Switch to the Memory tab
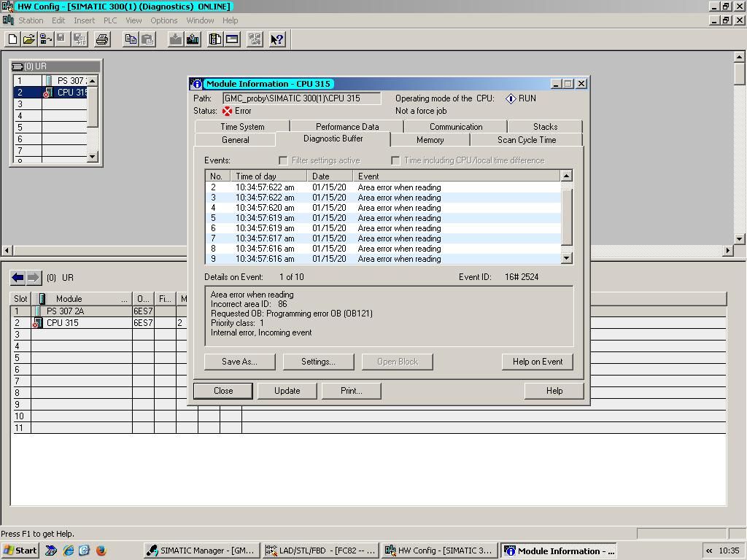Image resolution: width=747 pixels, height=560 pixels. pos(430,139)
